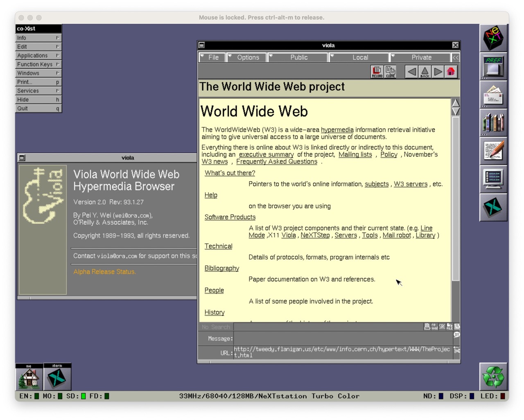The width and height of the screenshot is (524, 420).
Task: Click the Clone toolbar icon in viola
Action: coord(391,72)
